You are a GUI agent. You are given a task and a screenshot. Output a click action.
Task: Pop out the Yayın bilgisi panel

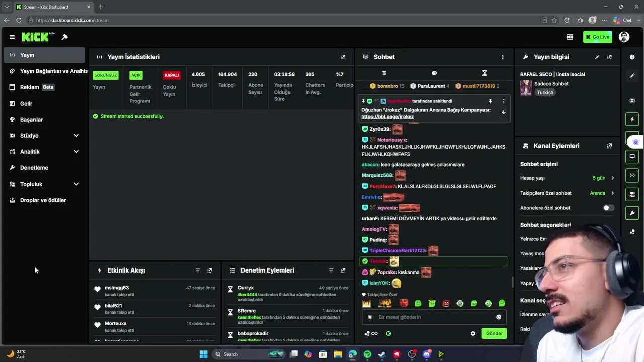coord(609,57)
